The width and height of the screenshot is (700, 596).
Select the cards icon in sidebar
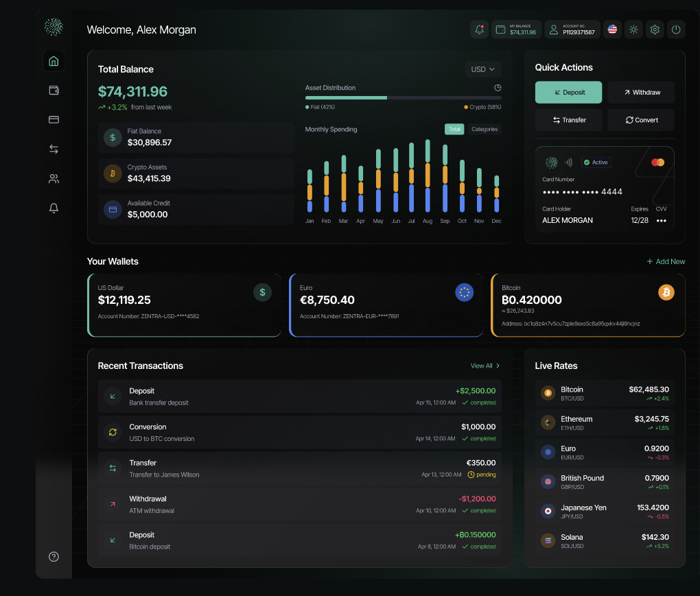54,119
